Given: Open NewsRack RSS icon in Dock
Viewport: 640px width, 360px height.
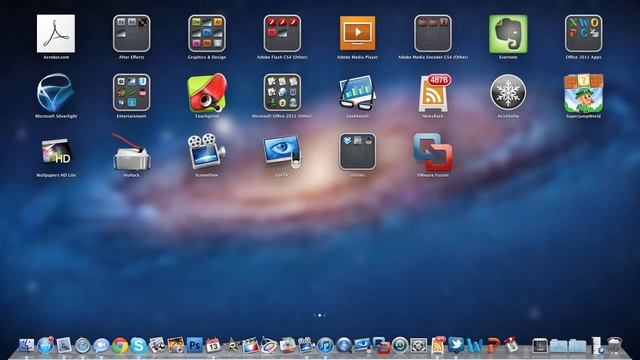Looking at the screenshot, I should [438, 345].
